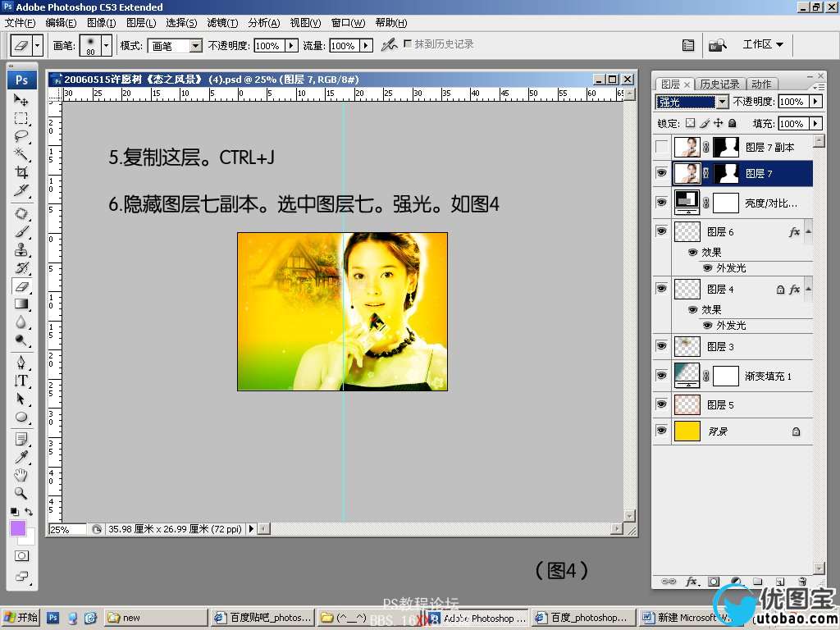Switch to 百度贴吧_photos taskbar window

[262, 618]
